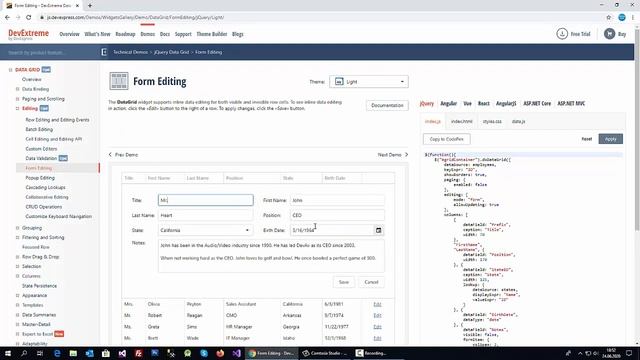Click the Copy to CodePen button
Screen dimensions: 640x360
(x=447, y=139)
